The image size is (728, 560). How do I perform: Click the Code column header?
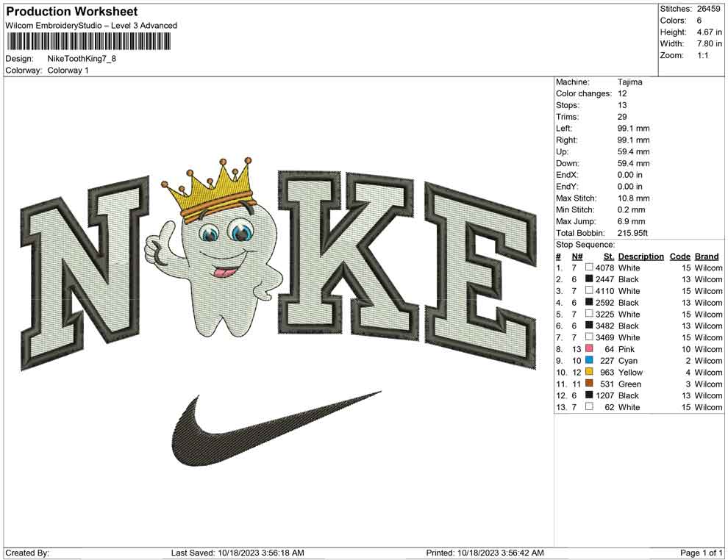pos(679,256)
